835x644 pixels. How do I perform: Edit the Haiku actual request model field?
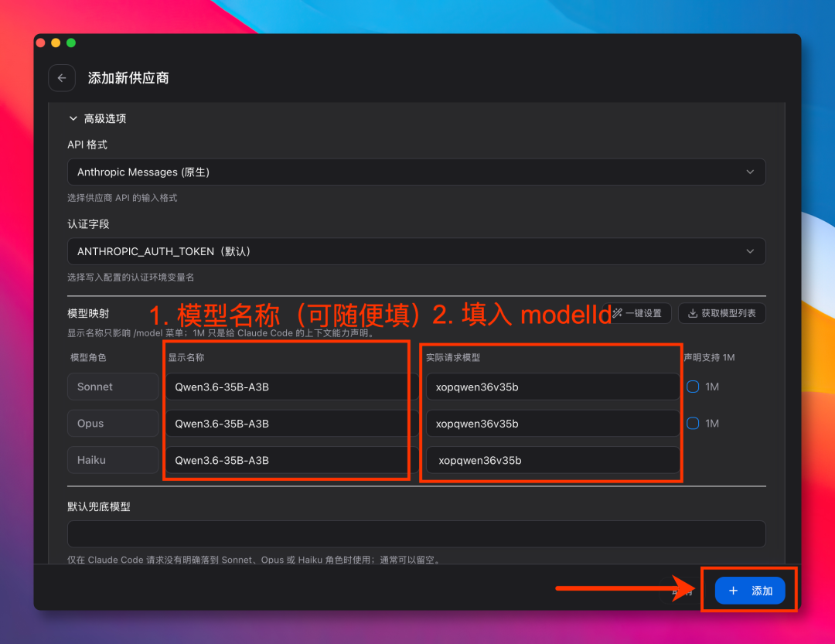(x=553, y=460)
